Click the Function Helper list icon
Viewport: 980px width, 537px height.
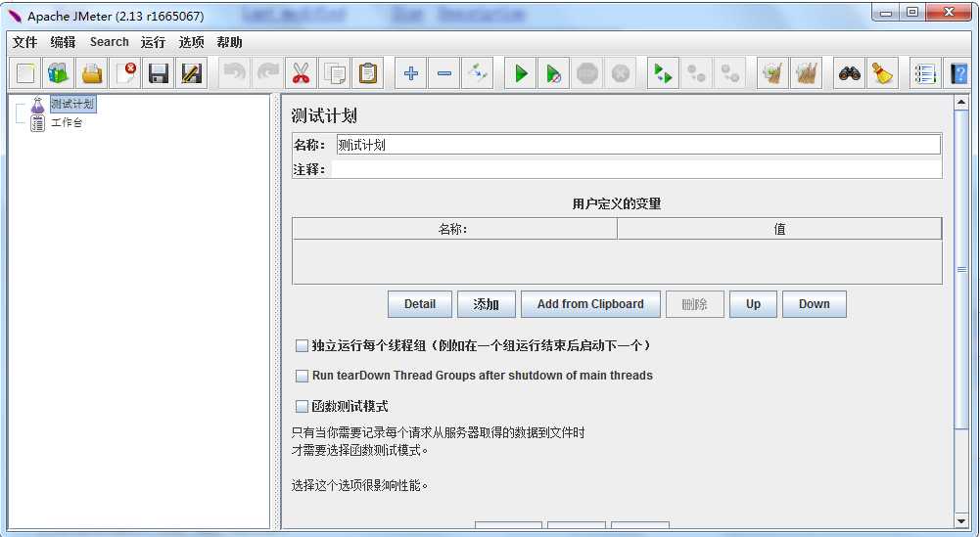pos(925,73)
